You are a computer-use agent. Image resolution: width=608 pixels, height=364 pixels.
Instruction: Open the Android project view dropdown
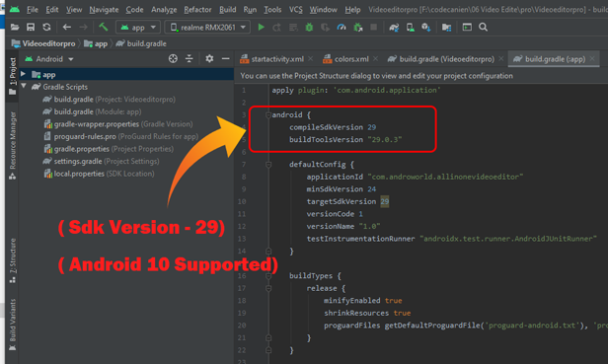[49, 59]
